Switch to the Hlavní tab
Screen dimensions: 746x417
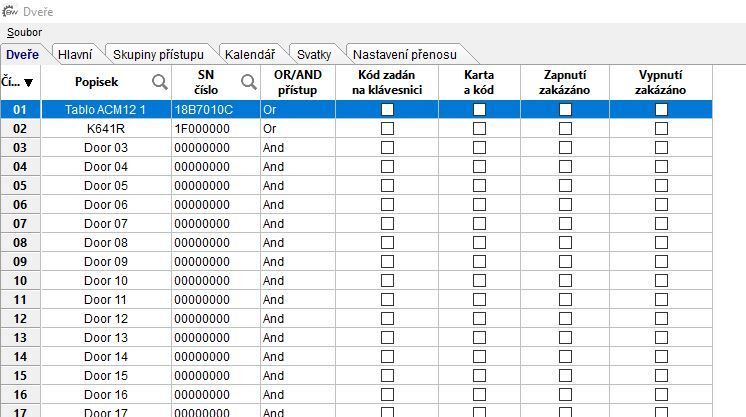click(75, 54)
